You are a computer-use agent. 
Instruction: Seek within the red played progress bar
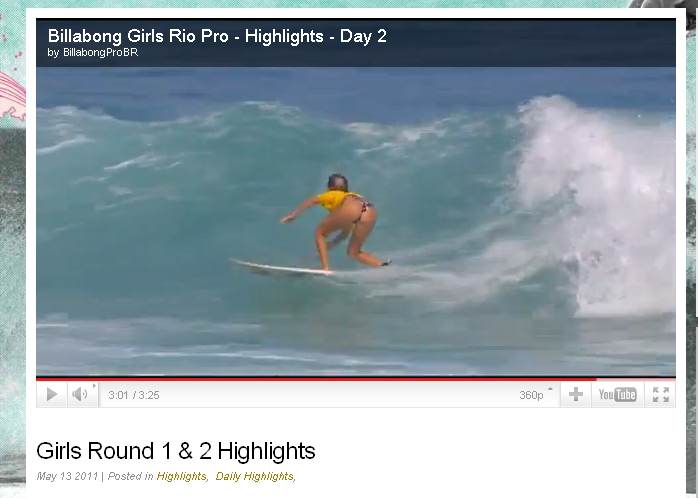pyautogui.click(x=316, y=379)
